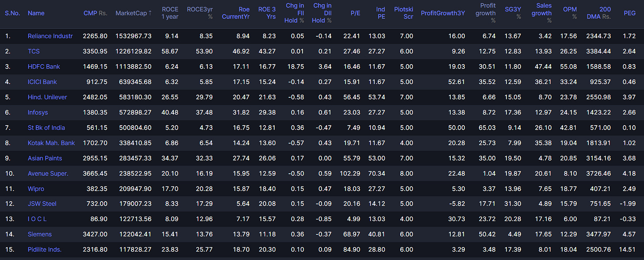Sort by PEG column header
This screenshot has height=260, width=644.
tap(629, 13)
